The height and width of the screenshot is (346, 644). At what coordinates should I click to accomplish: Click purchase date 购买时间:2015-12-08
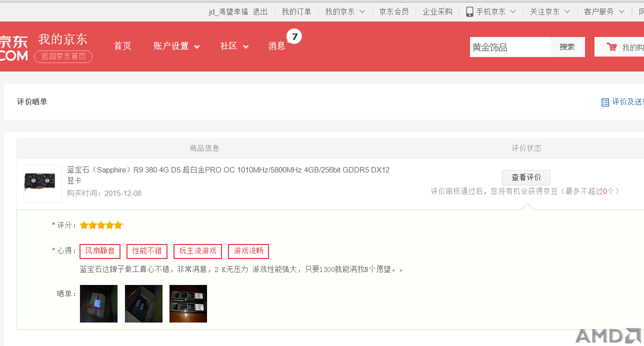point(104,193)
